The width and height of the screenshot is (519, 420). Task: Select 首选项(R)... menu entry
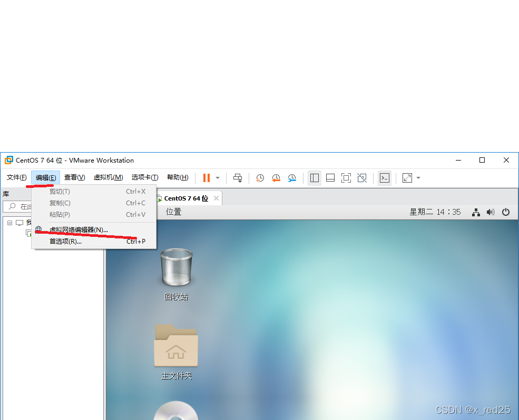tap(94, 242)
